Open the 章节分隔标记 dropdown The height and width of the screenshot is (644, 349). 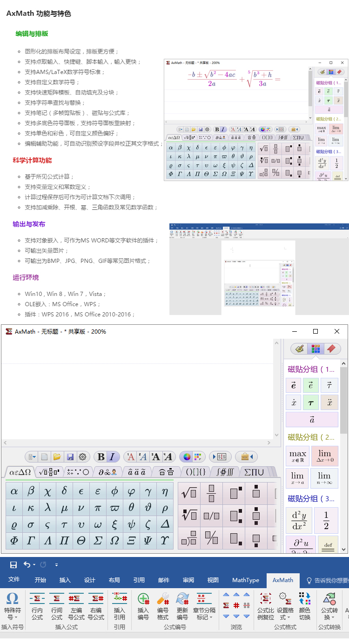tap(204, 606)
